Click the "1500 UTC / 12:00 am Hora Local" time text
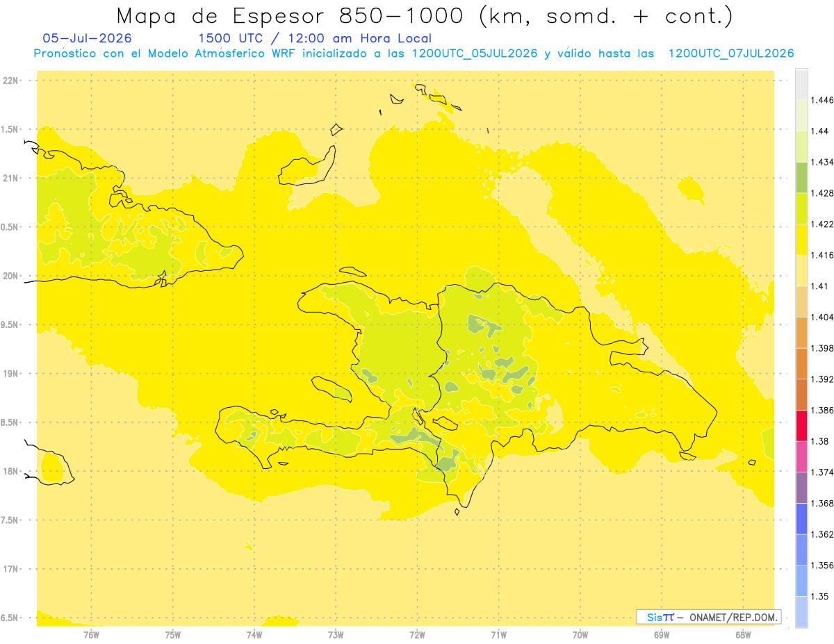The height and width of the screenshot is (644, 834). coord(315,38)
